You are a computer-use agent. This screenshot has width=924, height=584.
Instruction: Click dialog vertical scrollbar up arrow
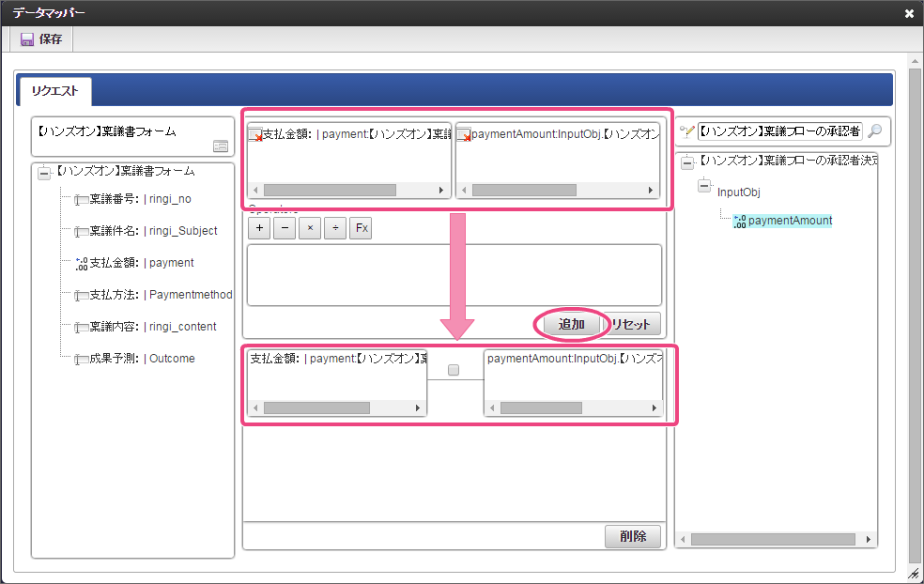coord(916,61)
